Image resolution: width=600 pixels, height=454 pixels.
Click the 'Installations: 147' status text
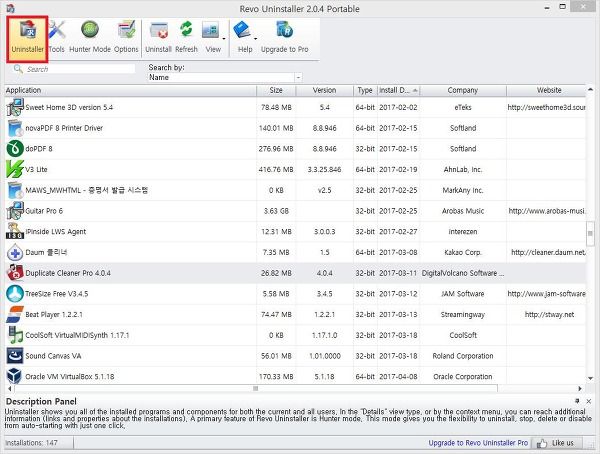point(31,443)
